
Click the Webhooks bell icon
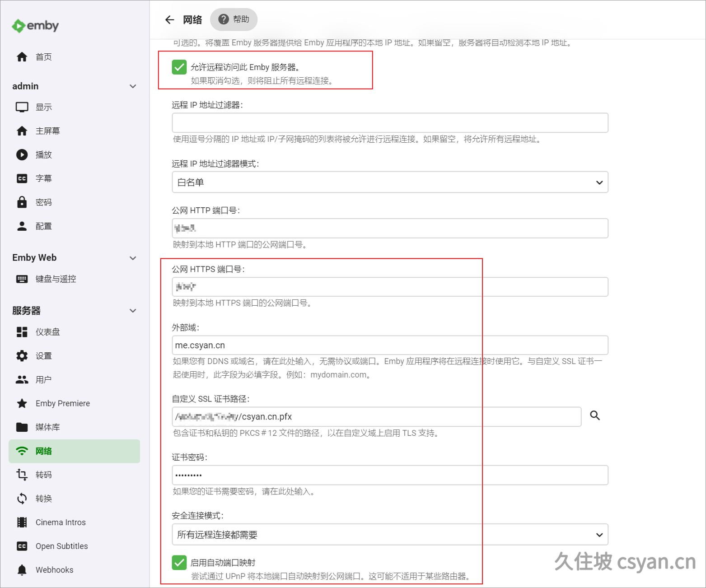[22, 570]
